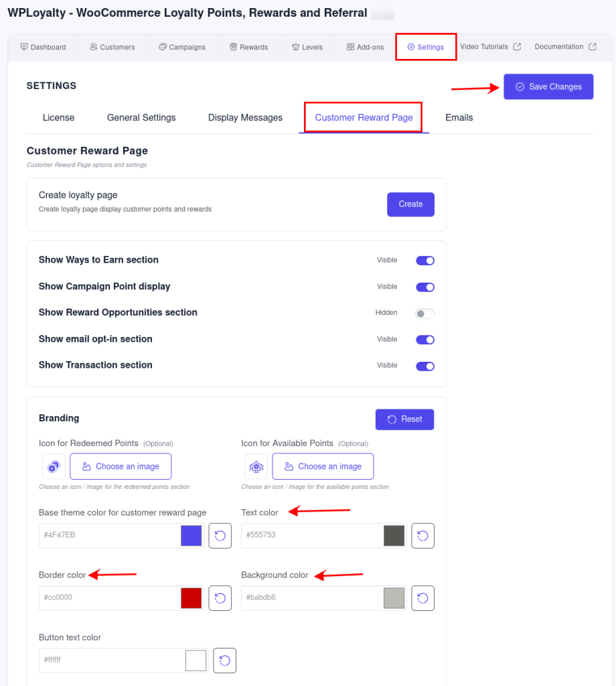The height and width of the screenshot is (686, 616).
Task: Open Documentation link
Action: (x=566, y=47)
